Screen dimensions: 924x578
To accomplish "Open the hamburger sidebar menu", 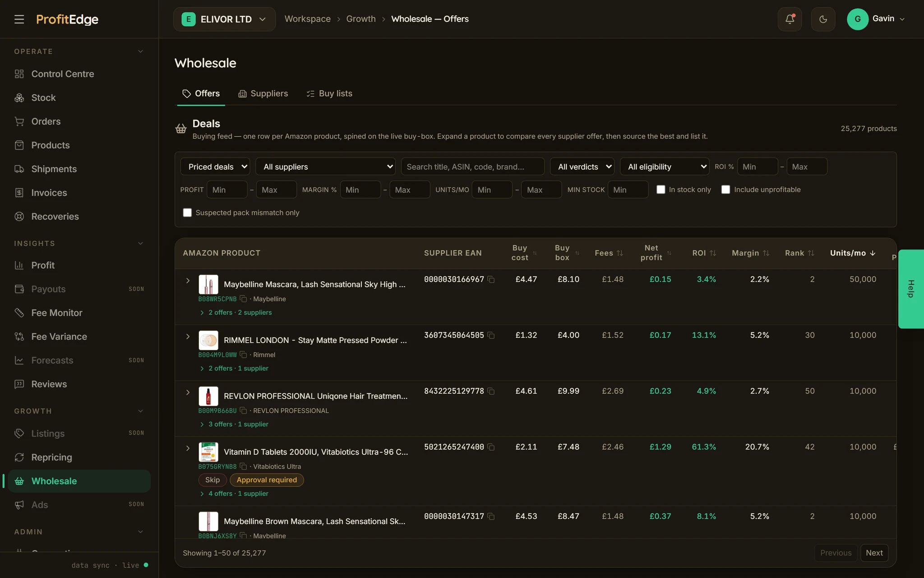I will (x=19, y=19).
